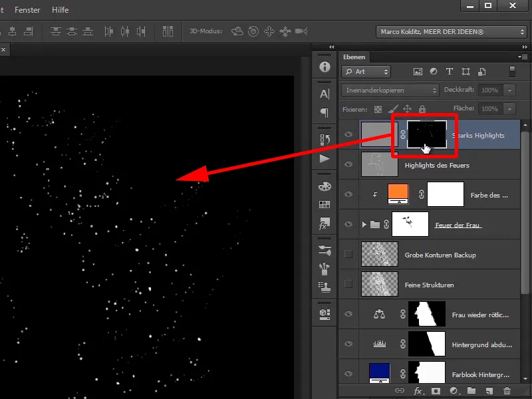Screen dimensions: 532x399
Task: Filter layers by adjustment layers icon
Action: [434, 72]
